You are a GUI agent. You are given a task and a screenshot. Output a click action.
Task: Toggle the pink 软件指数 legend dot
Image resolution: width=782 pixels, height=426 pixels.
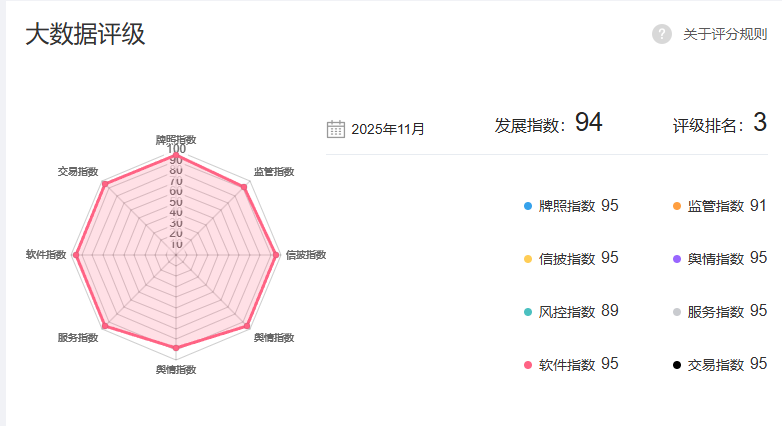click(x=528, y=365)
